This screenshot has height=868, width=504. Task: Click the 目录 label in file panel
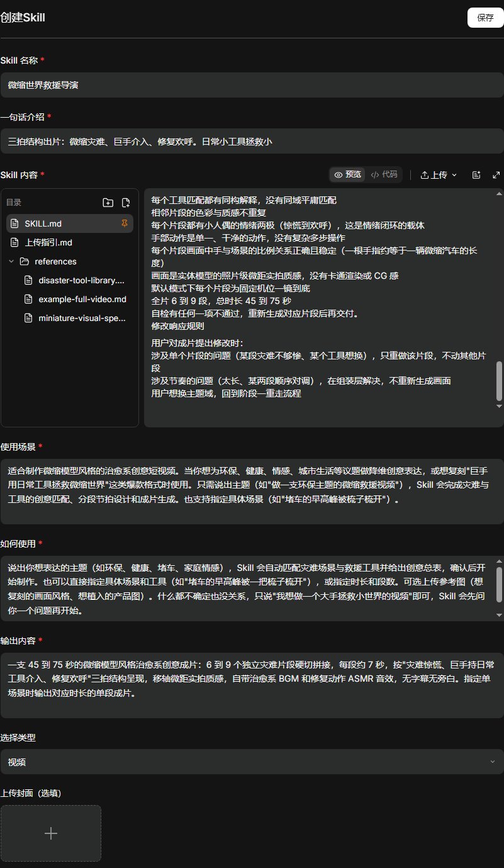pos(14,203)
